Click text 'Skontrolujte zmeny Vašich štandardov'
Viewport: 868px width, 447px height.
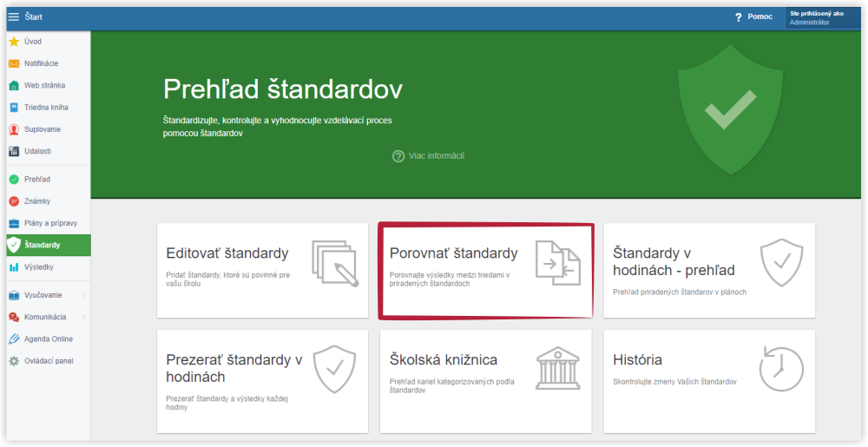pyautogui.click(x=674, y=382)
